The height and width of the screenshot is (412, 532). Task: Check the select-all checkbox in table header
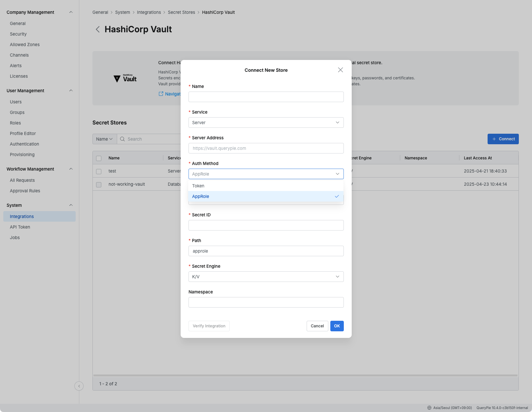coord(98,158)
